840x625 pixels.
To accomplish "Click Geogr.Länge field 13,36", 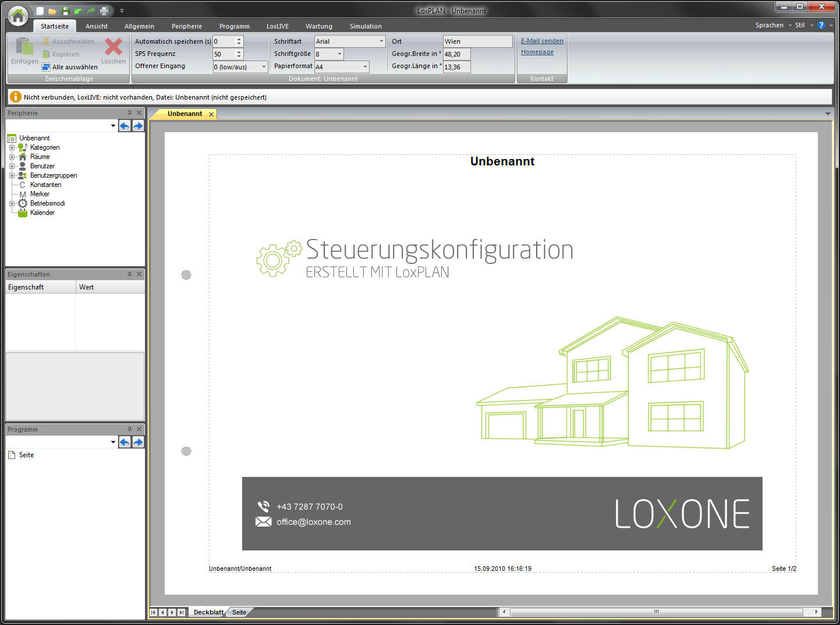I will (x=456, y=67).
